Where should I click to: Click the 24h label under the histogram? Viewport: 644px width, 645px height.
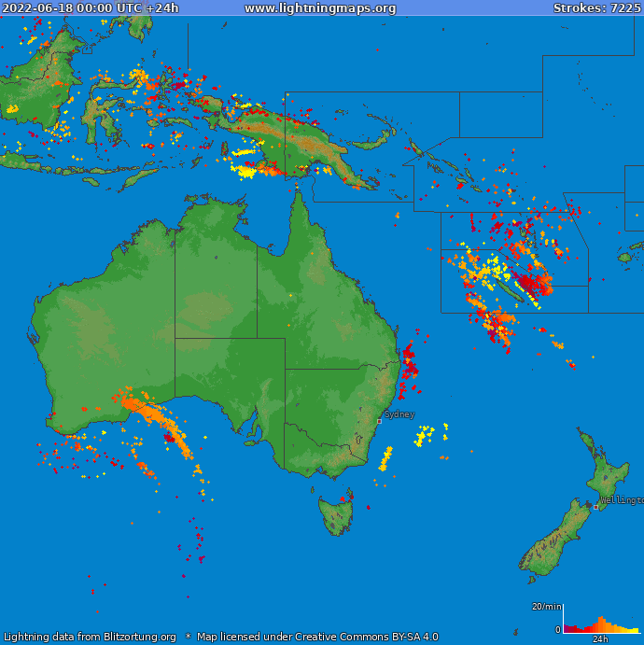[600, 639]
